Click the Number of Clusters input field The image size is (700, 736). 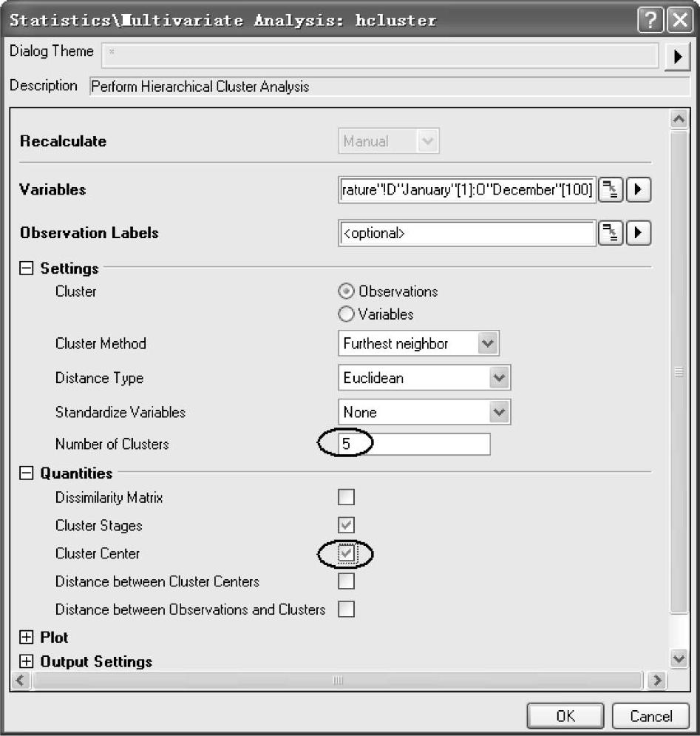(414, 444)
